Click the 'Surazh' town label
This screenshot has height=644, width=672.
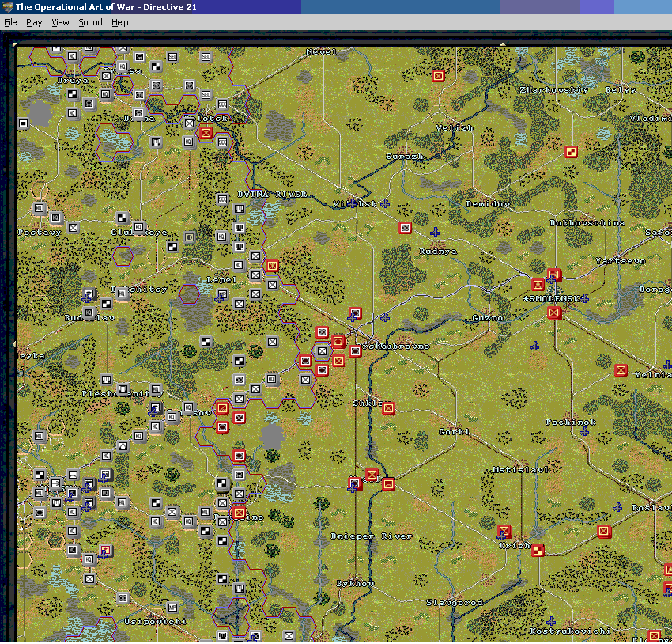(405, 156)
